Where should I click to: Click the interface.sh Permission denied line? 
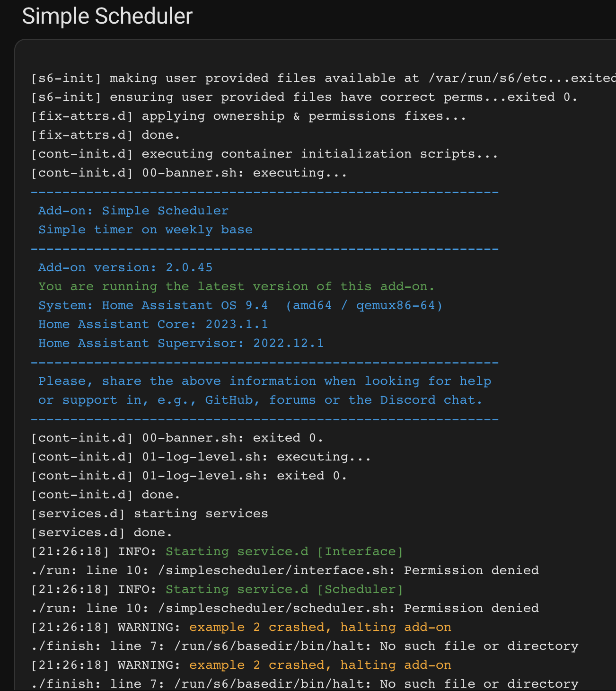coord(285,570)
